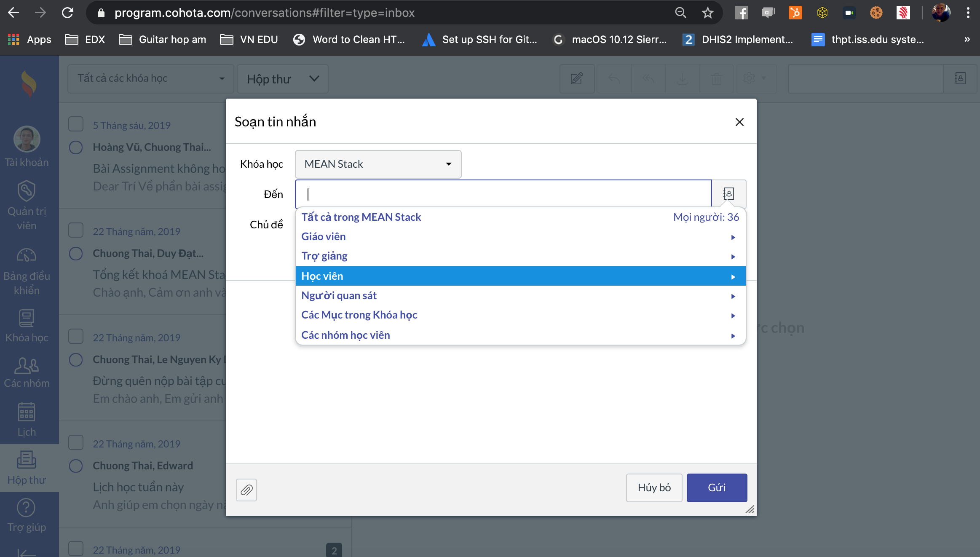Open Set up SSH for Git bookmark

point(480,40)
